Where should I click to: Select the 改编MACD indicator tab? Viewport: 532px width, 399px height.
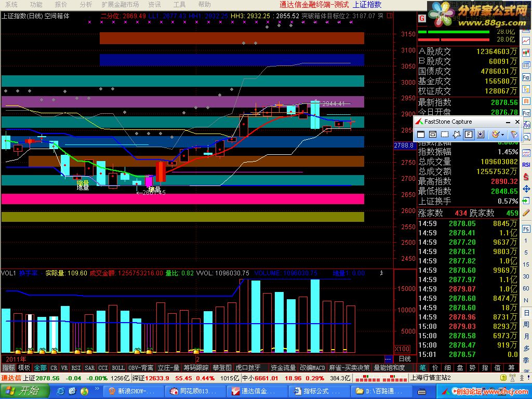[x=312, y=368]
